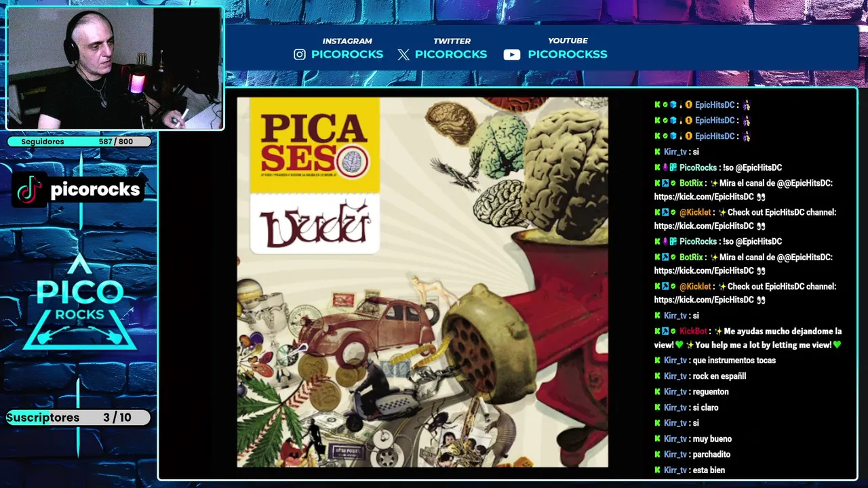This screenshot has height=488, width=868.
Task: Open first kick.com/EpichitsDC link under Kicklet
Action: 704,226
